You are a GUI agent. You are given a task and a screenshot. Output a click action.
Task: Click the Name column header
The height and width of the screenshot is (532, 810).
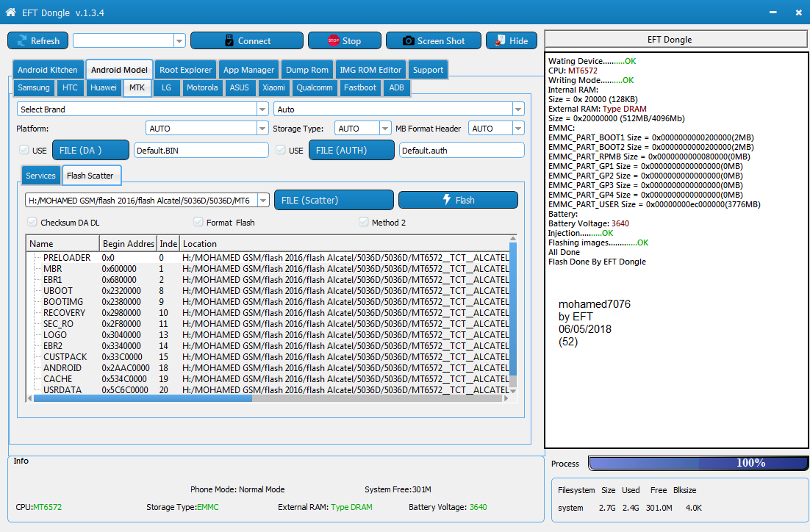coord(62,244)
